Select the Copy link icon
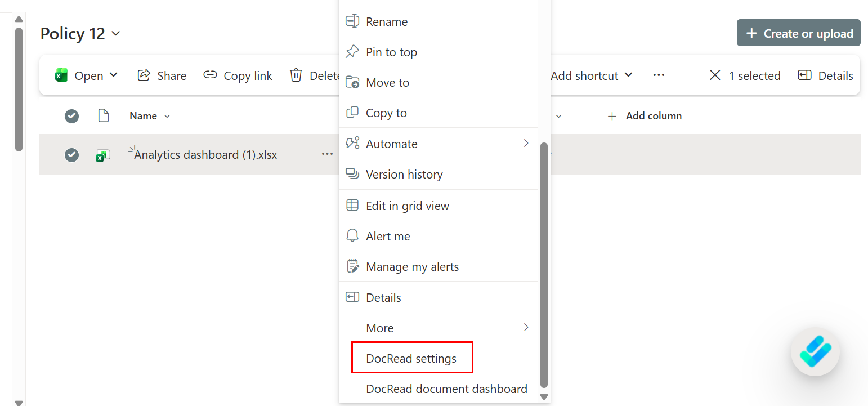Image resolution: width=868 pixels, height=406 pixels. (x=211, y=75)
